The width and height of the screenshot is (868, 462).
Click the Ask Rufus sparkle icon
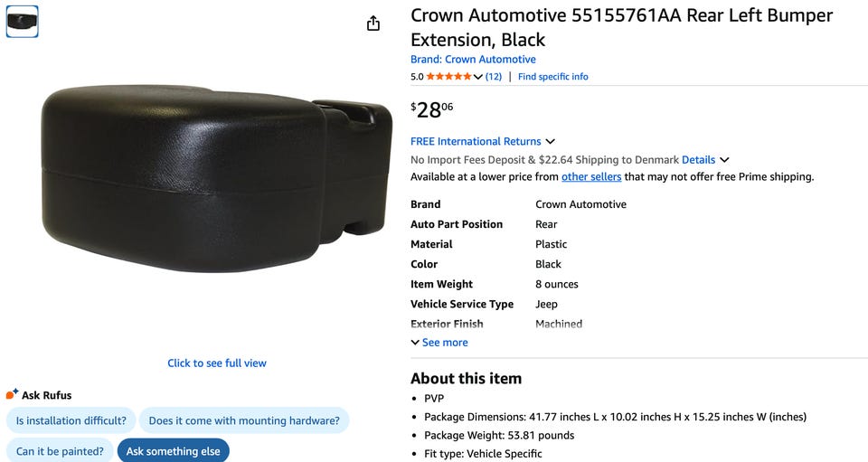(13, 394)
